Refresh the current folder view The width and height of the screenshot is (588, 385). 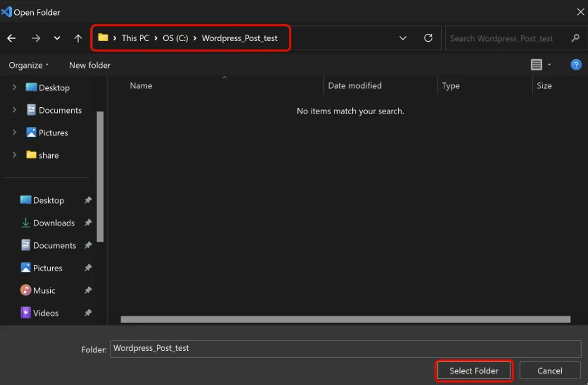click(x=428, y=38)
